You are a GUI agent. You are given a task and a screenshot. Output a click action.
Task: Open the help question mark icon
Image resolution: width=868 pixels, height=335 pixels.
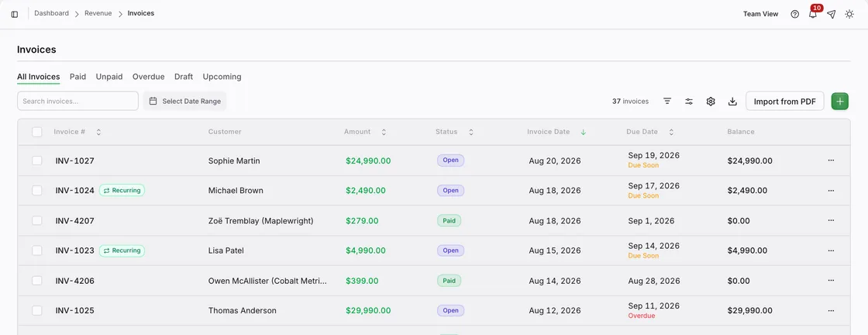tap(795, 14)
